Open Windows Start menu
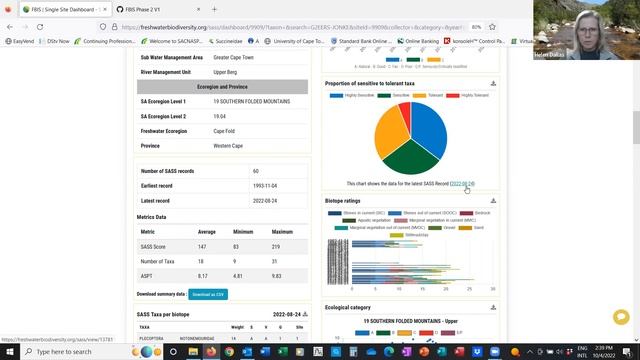Viewport: 640px width, 360px height. [x=10, y=351]
